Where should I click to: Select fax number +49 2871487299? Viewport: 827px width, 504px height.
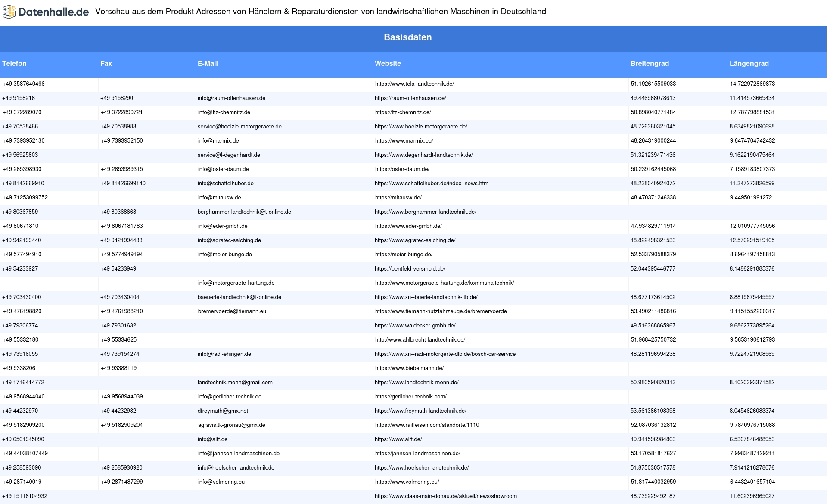(x=121, y=482)
